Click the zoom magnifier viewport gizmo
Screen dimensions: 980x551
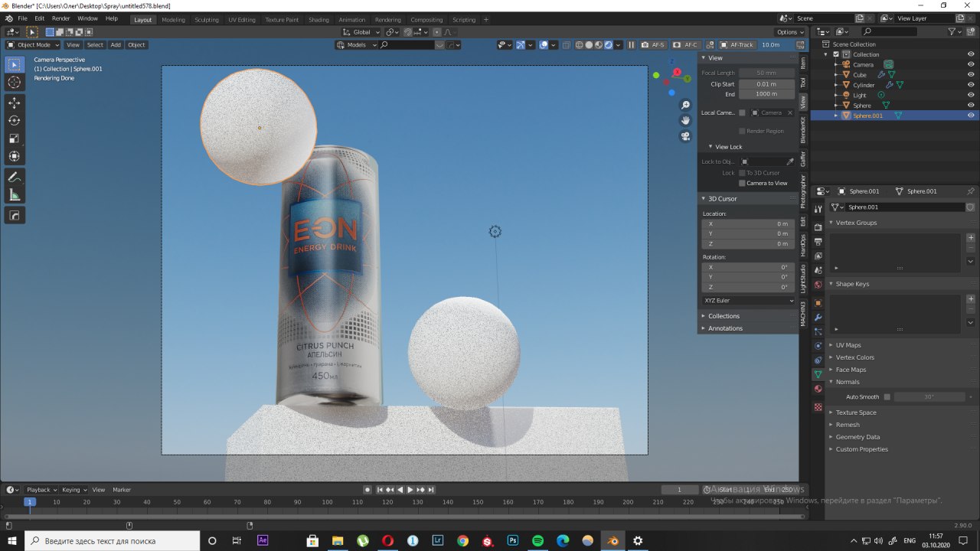pyautogui.click(x=685, y=105)
